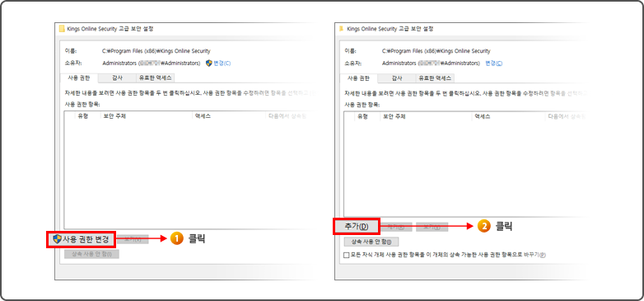
Task: Click 사용 권한 항목: label in right dialog
Action: [x=362, y=105]
